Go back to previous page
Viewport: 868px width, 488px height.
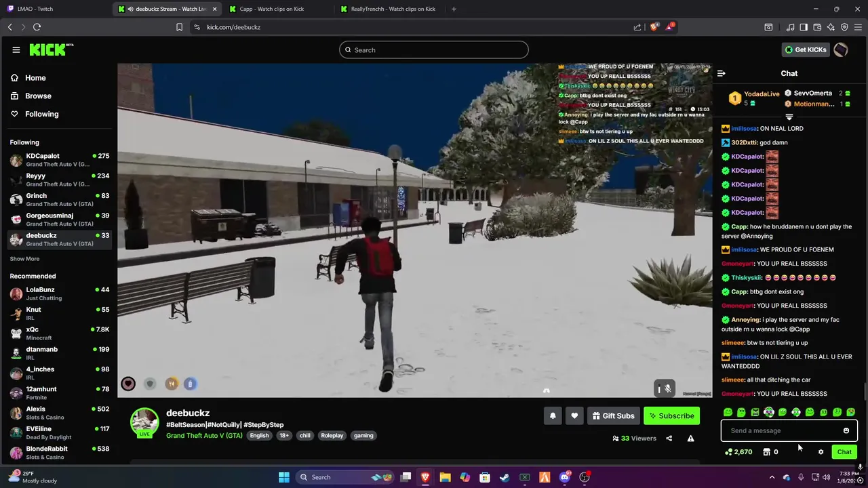pyautogui.click(x=9, y=27)
